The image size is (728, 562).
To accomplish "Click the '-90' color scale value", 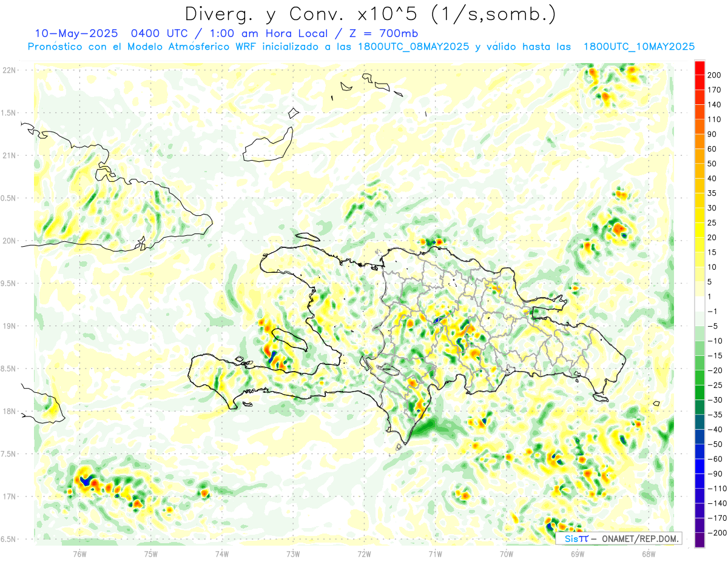I will (715, 473).
